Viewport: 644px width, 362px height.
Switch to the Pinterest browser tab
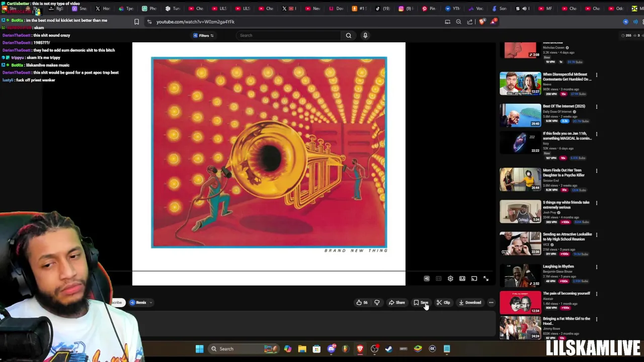(429, 9)
